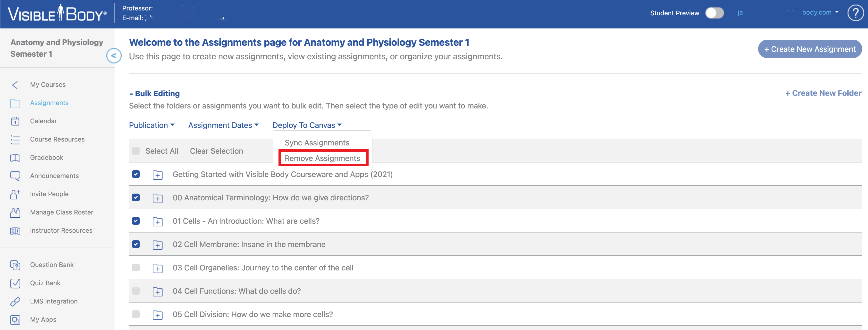
Task: Uncheck the 02 Cell Membrane checkbox
Action: (136, 244)
